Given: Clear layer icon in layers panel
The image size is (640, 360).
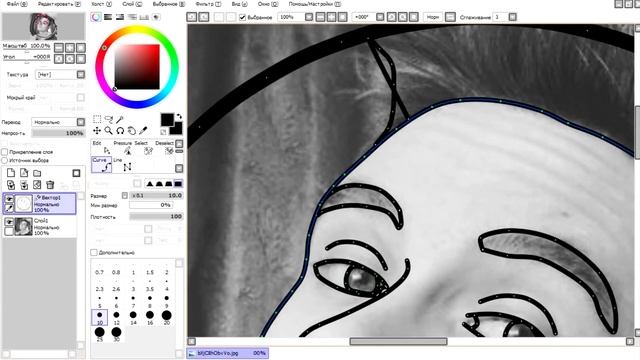Looking at the screenshot, I should 37,185.
